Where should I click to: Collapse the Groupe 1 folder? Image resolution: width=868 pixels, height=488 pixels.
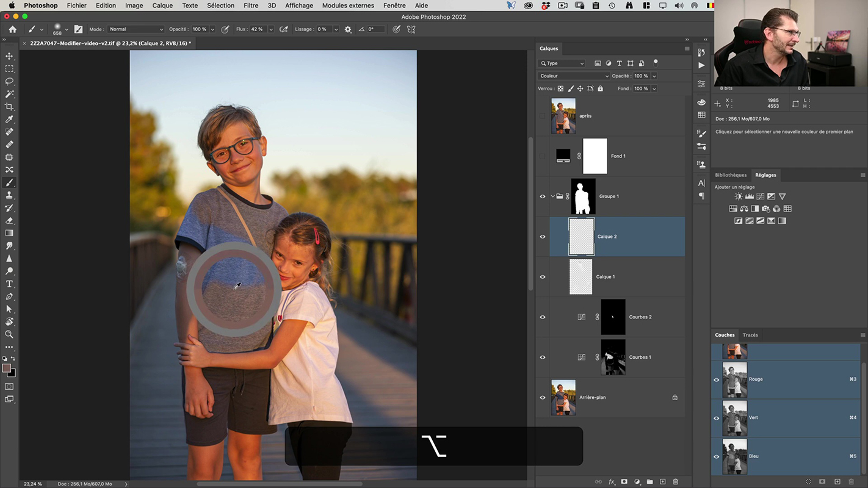click(x=552, y=196)
